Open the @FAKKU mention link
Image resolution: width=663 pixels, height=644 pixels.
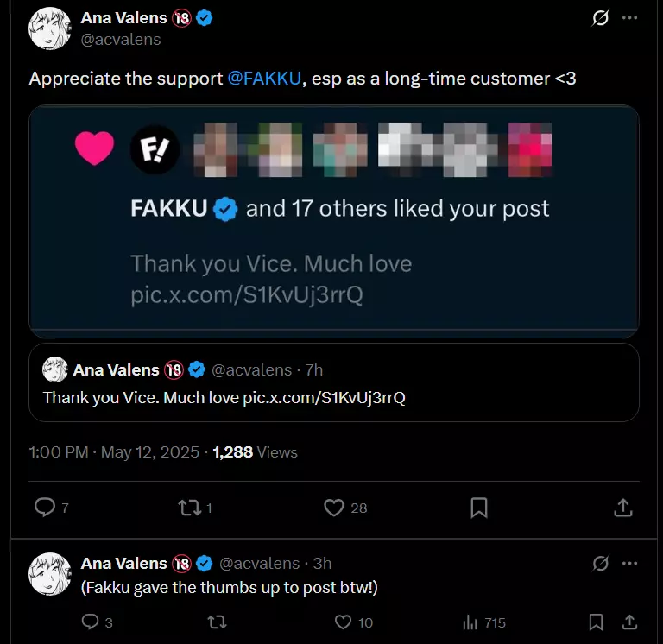point(264,79)
